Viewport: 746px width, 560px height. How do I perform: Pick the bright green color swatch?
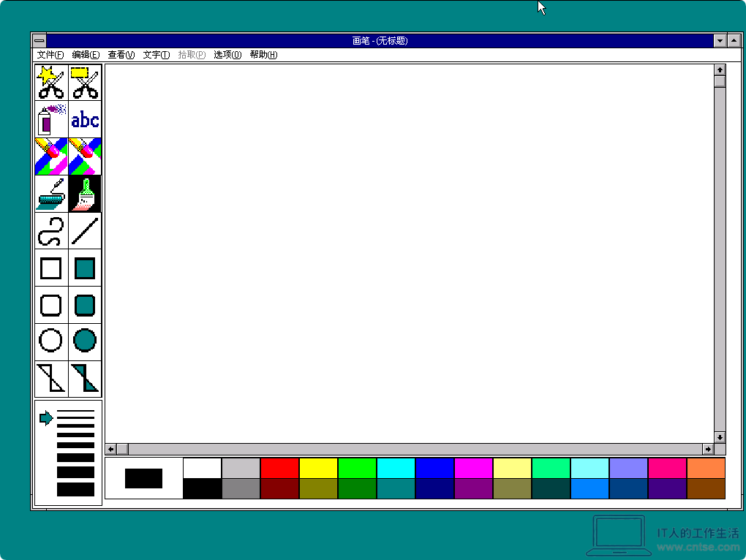coord(358,469)
